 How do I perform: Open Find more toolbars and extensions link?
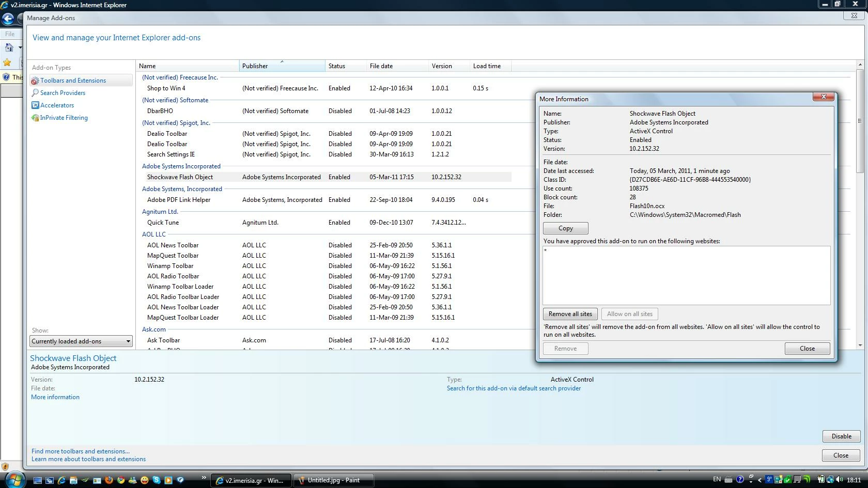[81, 451]
